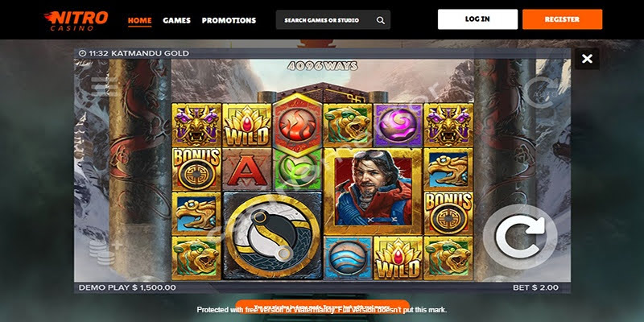Image resolution: width=644 pixels, height=322 pixels.
Task: Click the search magnifier icon
Action: (x=380, y=20)
